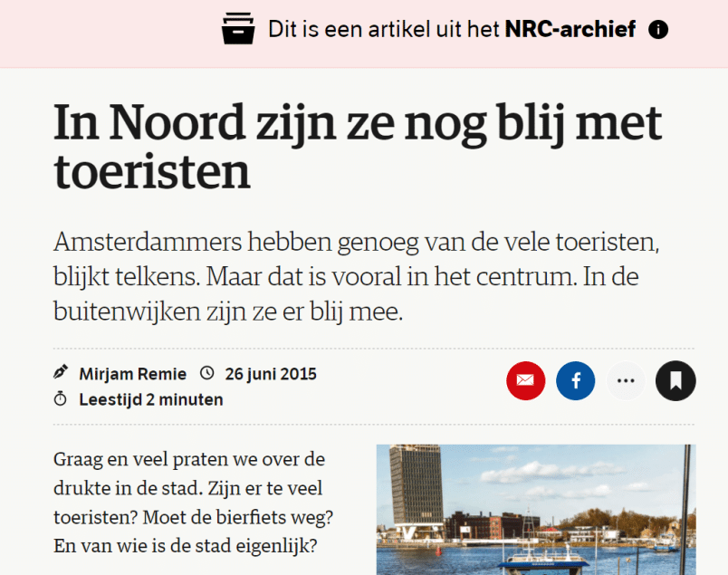
Task: Open the info icon next to NRC-archief
Action: (658, 29)
